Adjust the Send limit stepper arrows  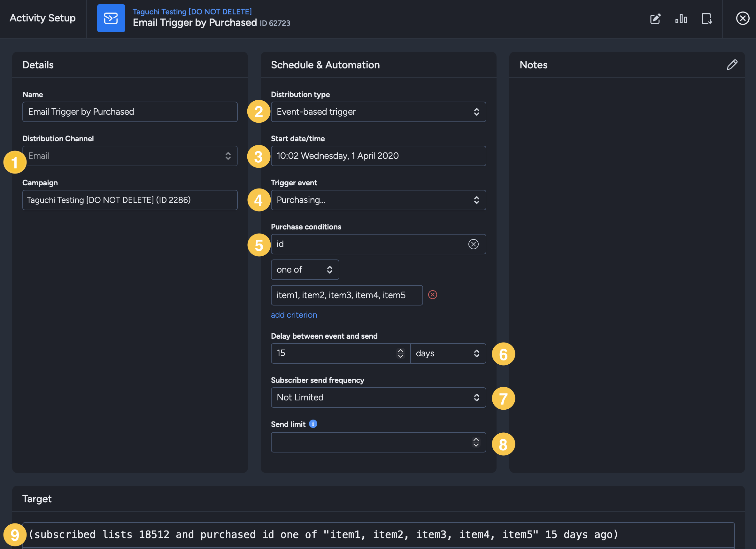tap(476, 442)
